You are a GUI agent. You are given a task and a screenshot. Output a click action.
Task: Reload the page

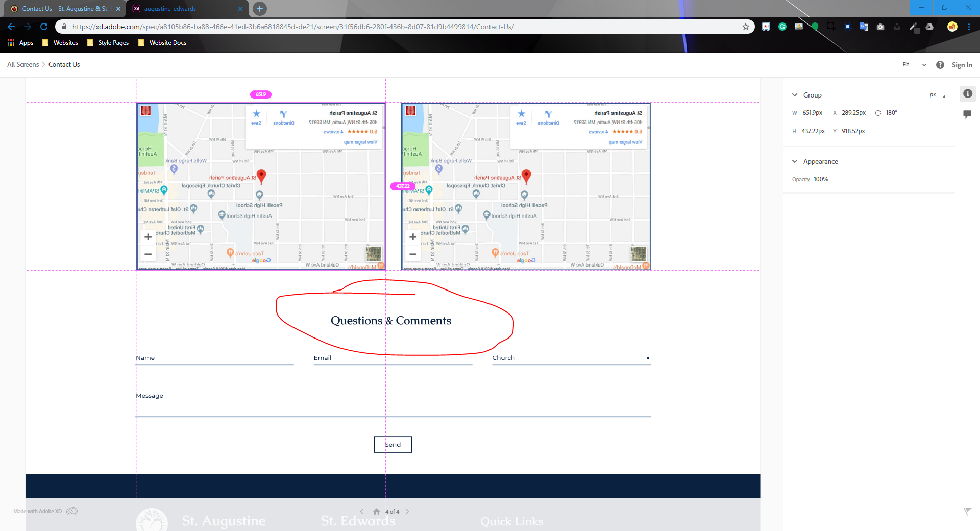coord(44,27)
